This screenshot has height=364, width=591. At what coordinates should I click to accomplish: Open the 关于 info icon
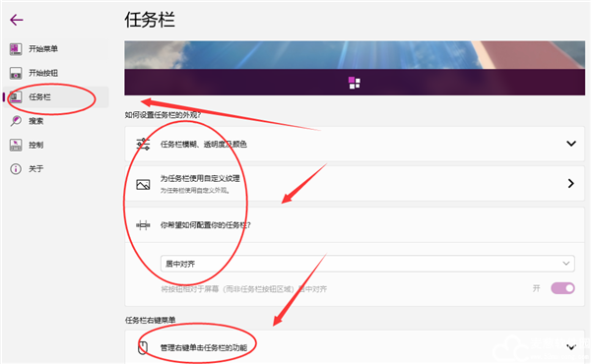(x=16, y=169)
